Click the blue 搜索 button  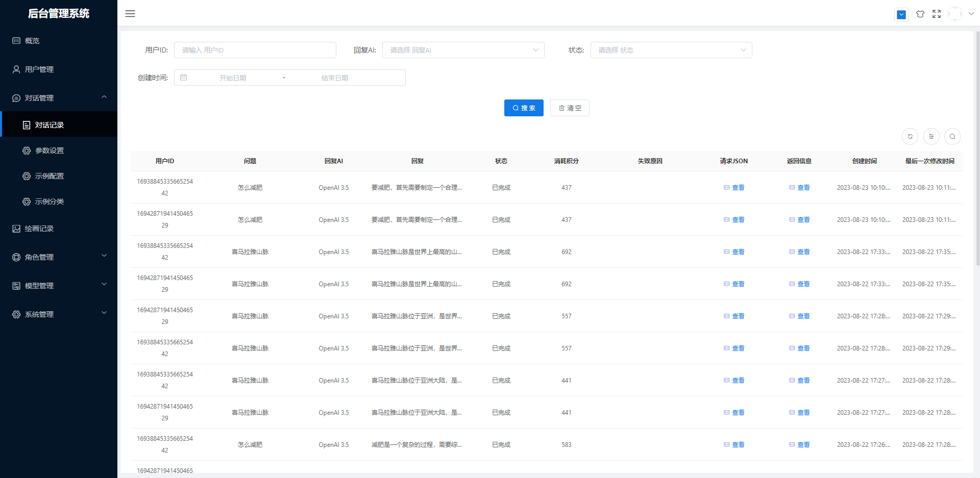point(524,108)
